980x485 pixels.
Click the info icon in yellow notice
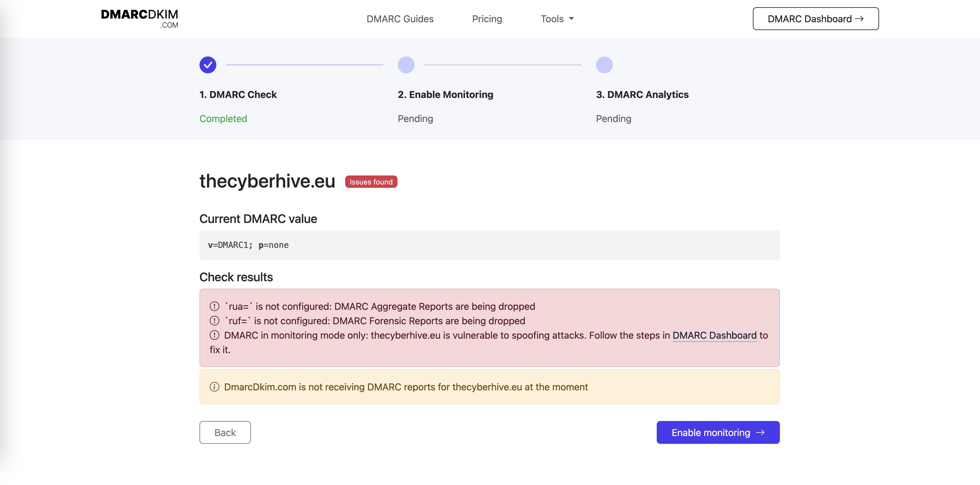(x=215, y=387)
